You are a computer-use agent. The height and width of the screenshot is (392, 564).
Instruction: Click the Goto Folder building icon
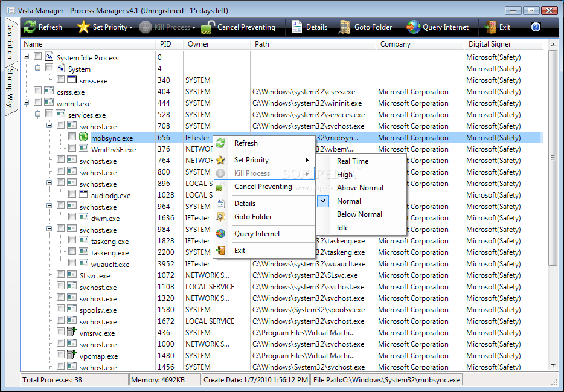click(344, 27)
